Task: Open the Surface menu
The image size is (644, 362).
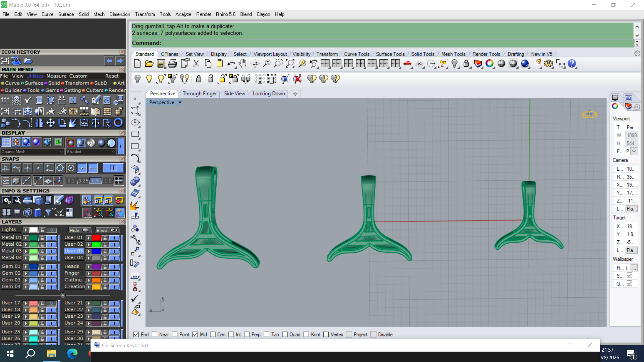Action: tap(66, 14)
